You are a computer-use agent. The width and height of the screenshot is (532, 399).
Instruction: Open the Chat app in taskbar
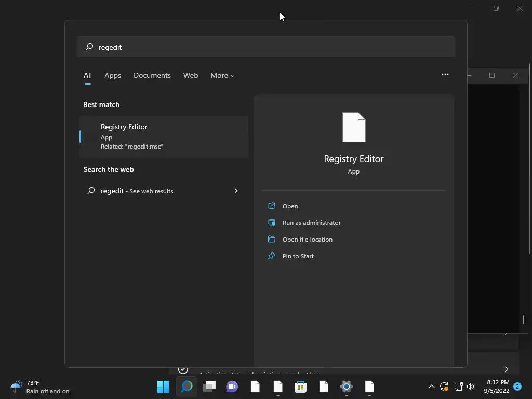[232, 387]
